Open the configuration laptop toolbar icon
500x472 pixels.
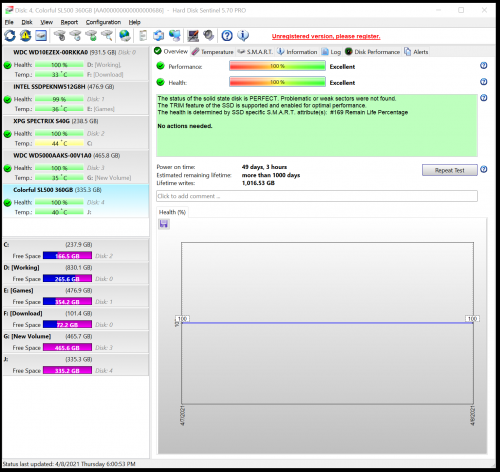[x=193, y=35]
